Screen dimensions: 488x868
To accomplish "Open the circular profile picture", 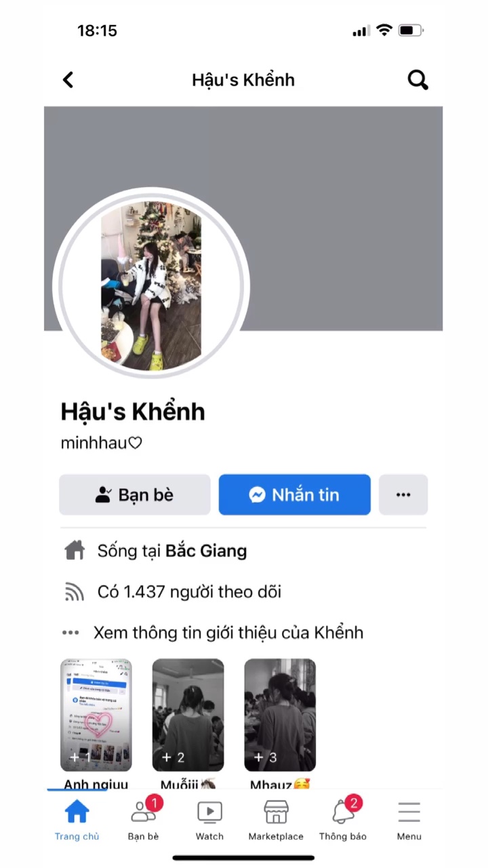I will pyautogui.click(x=151, y=285).
